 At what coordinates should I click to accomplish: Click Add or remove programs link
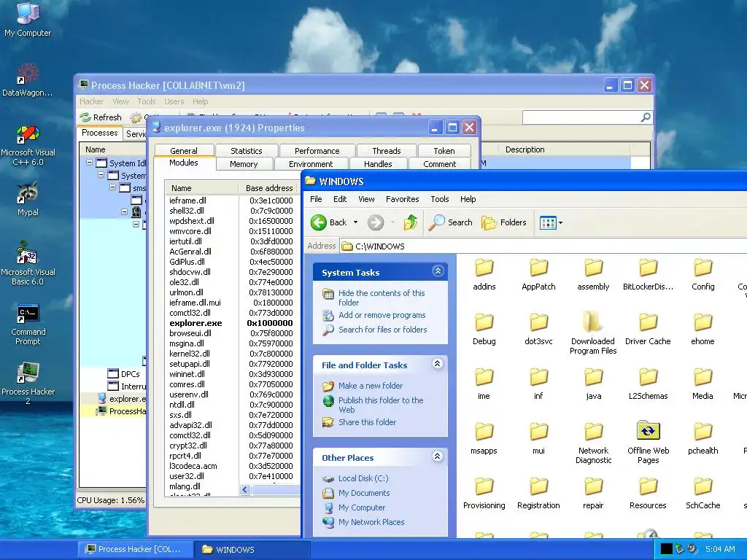click(382, 315)
